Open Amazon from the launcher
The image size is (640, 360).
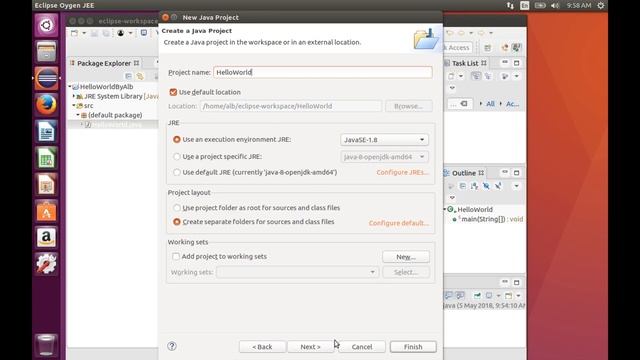tap(46, 238)
